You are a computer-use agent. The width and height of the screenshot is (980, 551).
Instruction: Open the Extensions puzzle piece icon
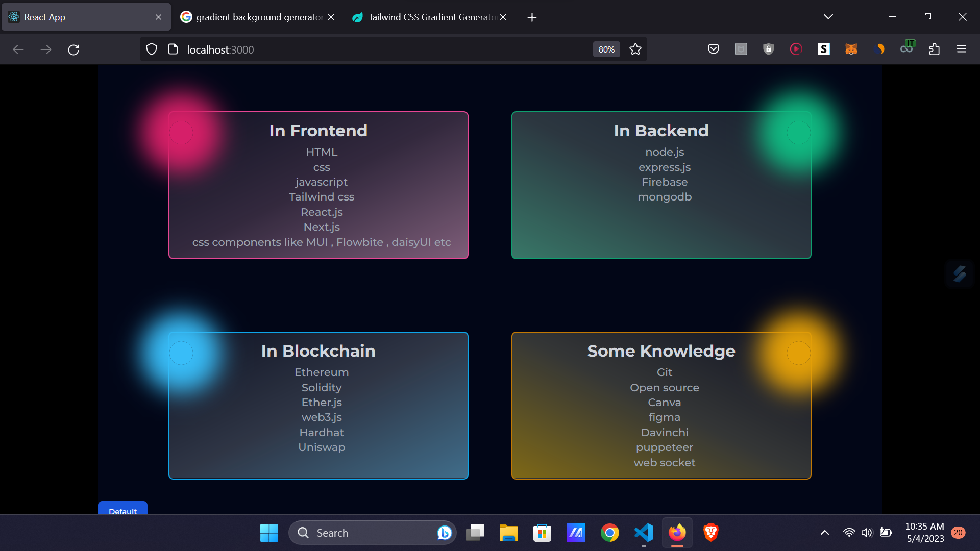pos(934,49)
